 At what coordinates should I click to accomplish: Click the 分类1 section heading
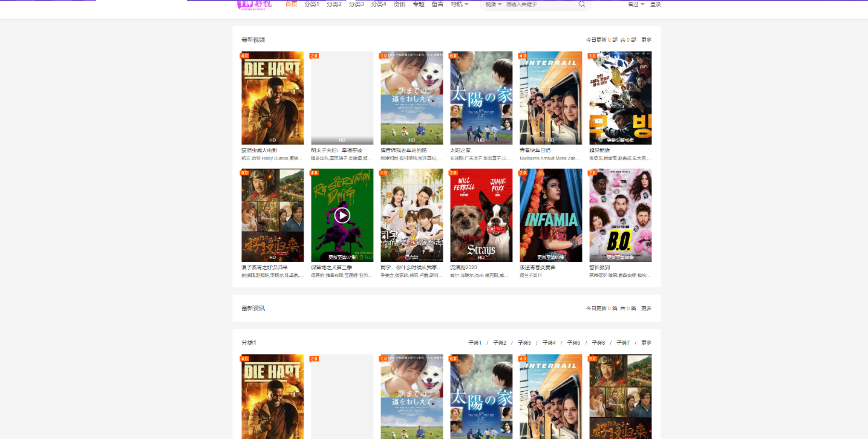(249, 343)
